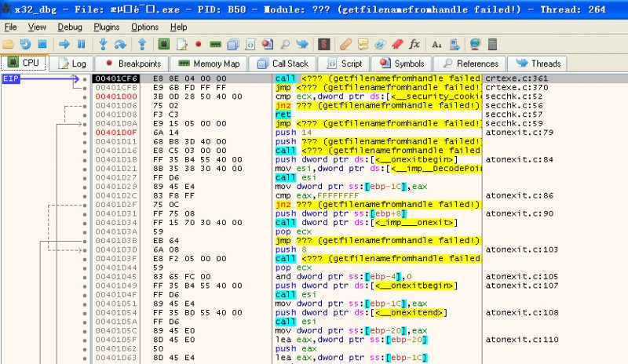The image size is (628, 364).
Task: Click the Labels tag toolbar icon
Action: pos(380,45)
